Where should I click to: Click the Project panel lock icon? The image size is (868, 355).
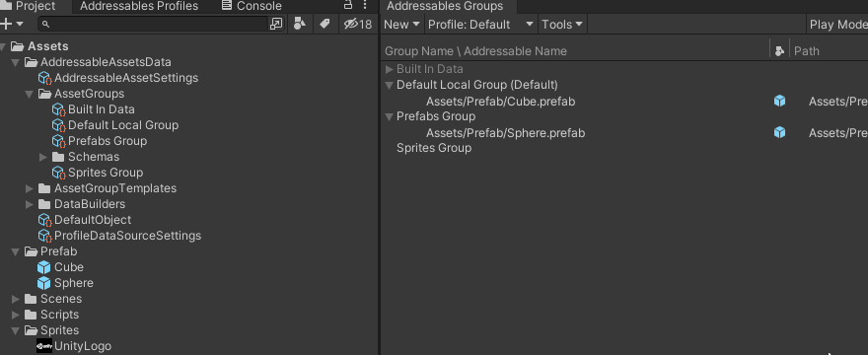(348, 6)
